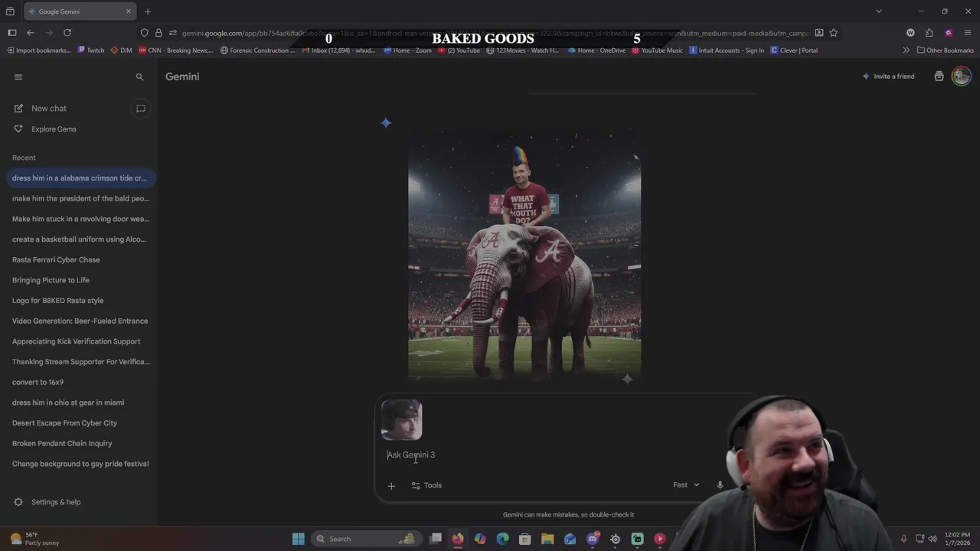Screen dimensions: 980x551
Task: Open chat 'Logo for B8KED Rasta style'
Action: 80,301
